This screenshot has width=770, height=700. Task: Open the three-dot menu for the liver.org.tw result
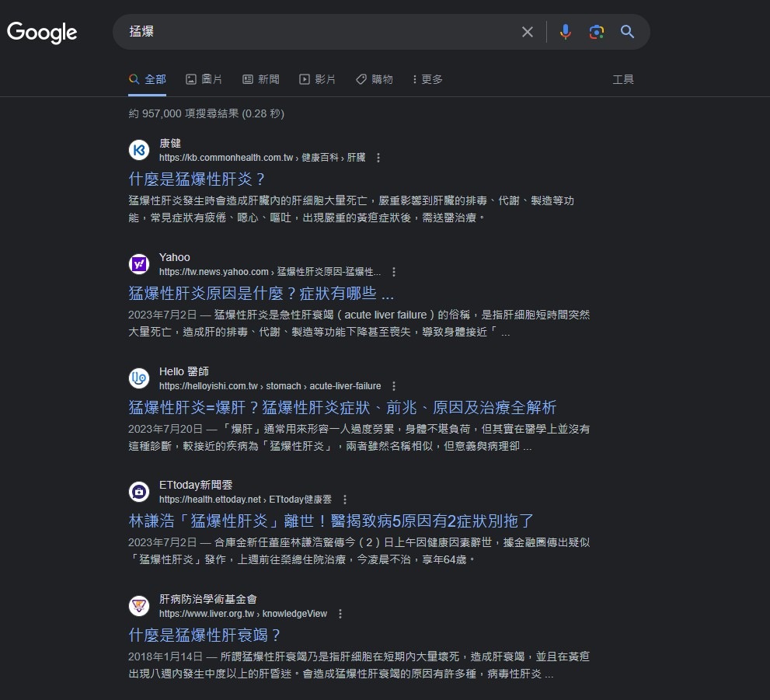pos(340,614)
